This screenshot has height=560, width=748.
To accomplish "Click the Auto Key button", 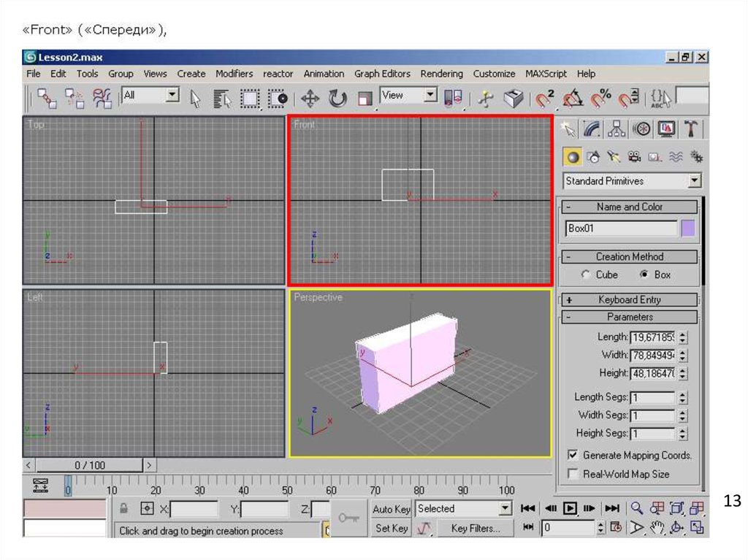I will coord(392,509).
